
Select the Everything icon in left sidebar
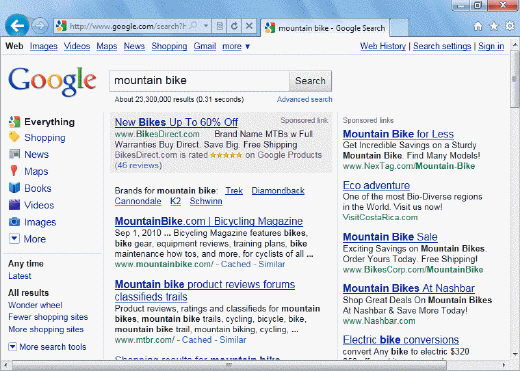(x=14, y=122)
